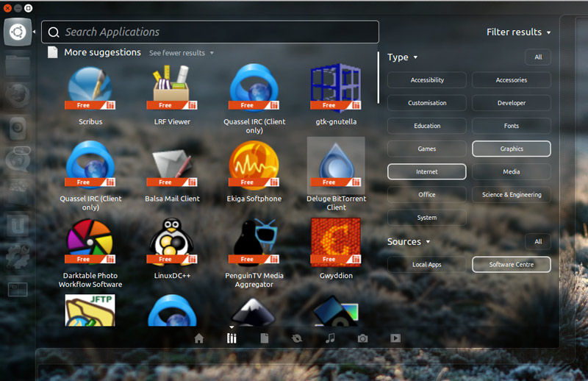588x381 pixels.
Task: Toggle the Media type filter
Action: point(511,171)
